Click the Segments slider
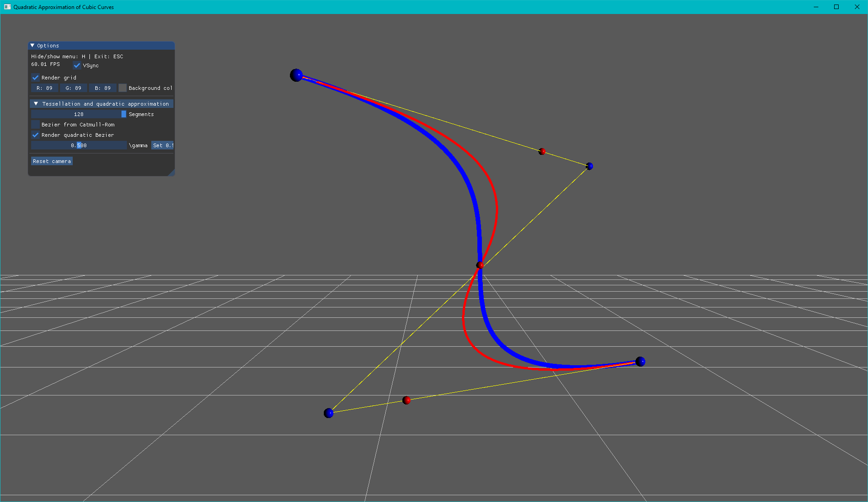The height and width of the screenshot is (502, 868). 79,114
